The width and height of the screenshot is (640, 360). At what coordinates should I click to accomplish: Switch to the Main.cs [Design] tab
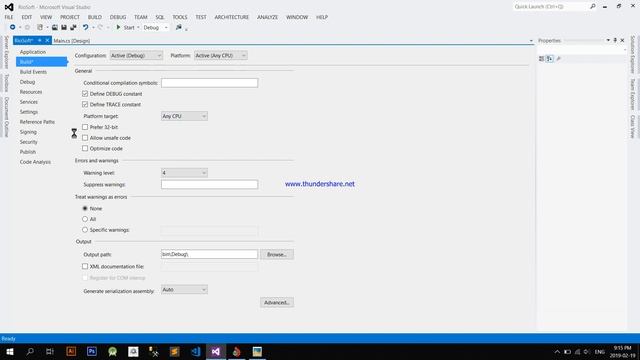71,41
